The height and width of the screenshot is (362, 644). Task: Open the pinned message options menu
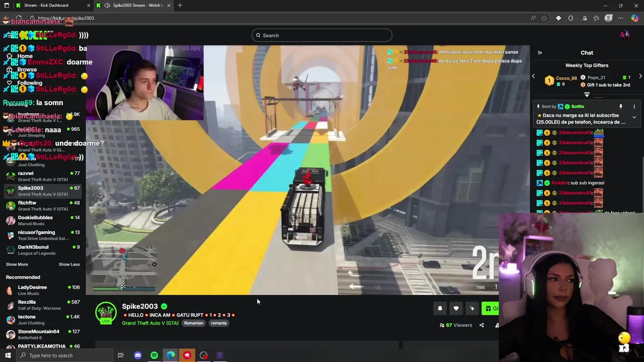pos(634,107)
